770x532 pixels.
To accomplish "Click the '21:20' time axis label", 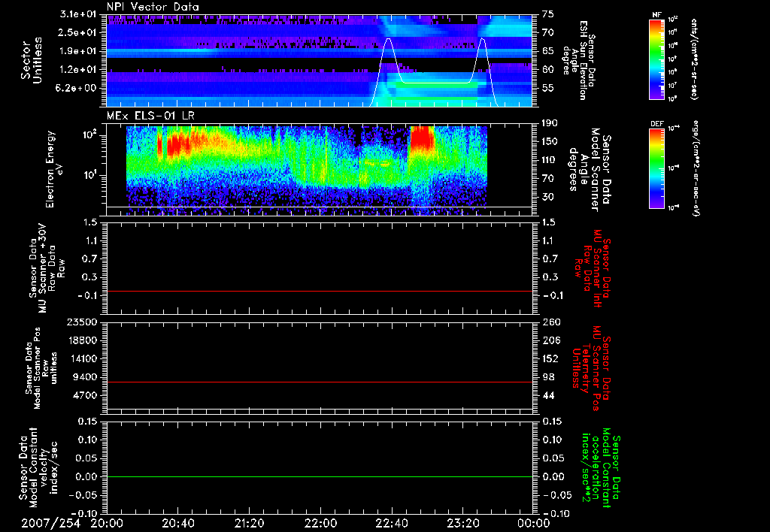I will pyautogui.click(x=249, y=523).
